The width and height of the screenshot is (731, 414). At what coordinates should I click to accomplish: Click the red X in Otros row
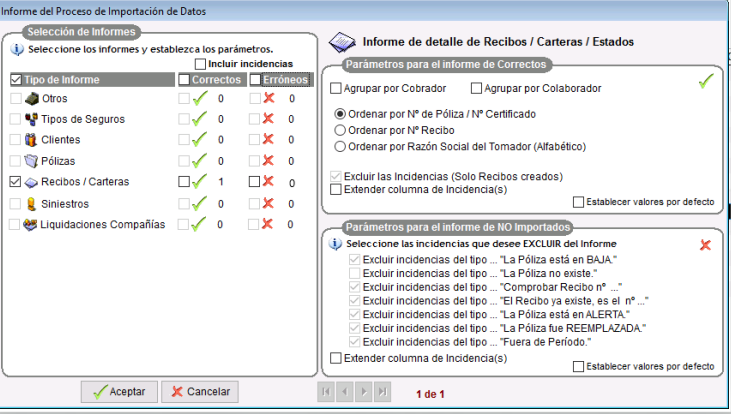coord(269,98)
